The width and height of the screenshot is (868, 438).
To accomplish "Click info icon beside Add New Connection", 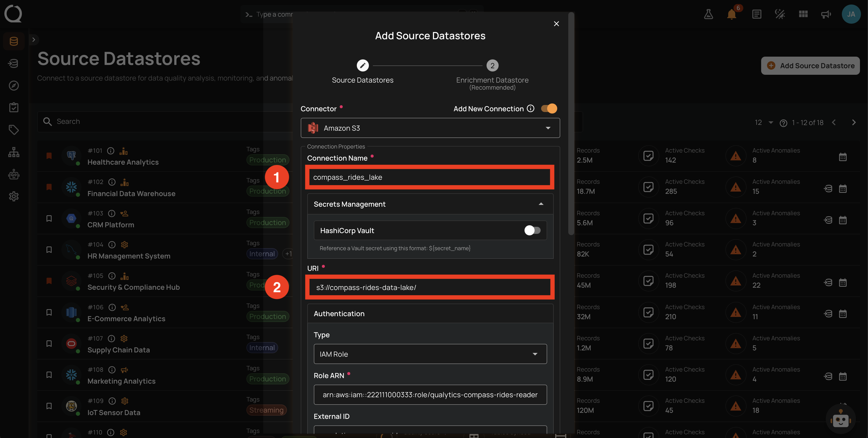I will coord(531,108).
